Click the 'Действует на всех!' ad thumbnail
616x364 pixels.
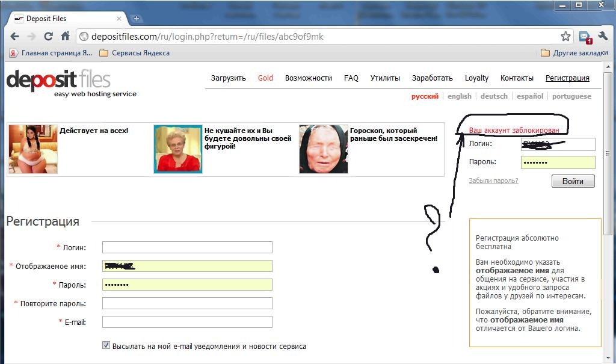(x=33, y=149)
